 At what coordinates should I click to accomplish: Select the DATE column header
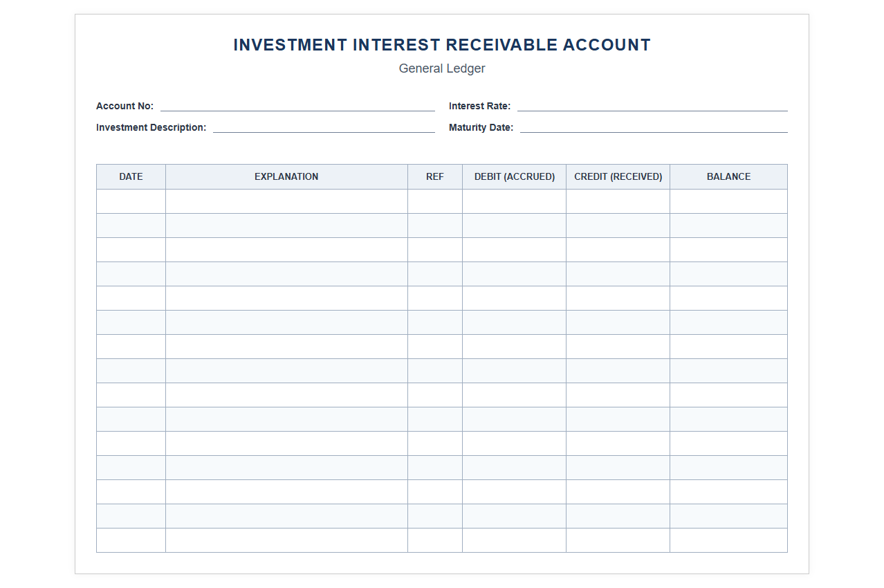[x=131, y=176]
